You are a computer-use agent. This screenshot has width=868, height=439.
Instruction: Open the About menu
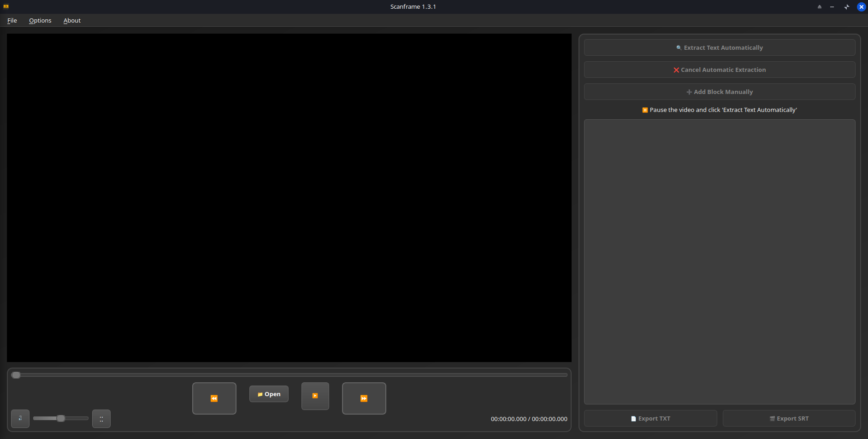72,20
